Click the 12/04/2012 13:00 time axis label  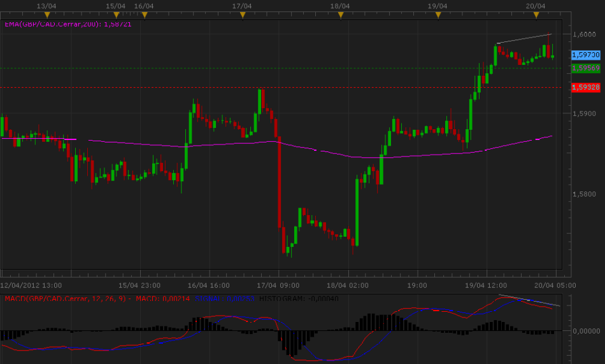click(x=31, y=285)
